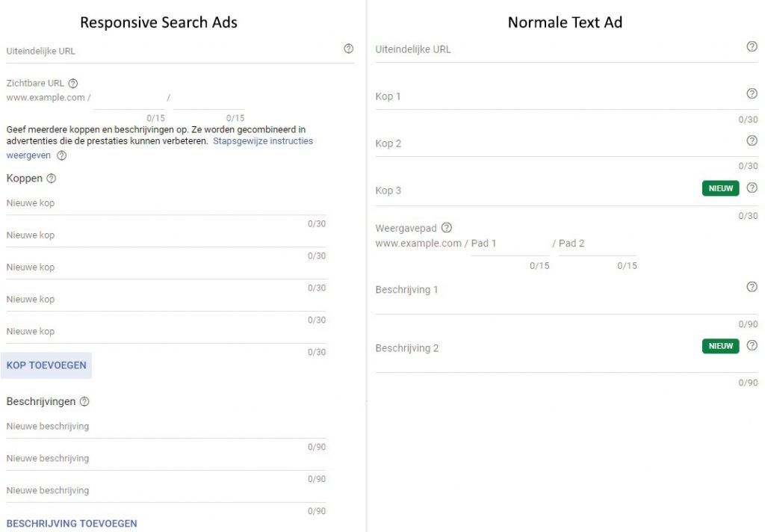Click BESCHRIJVING TOEVOEGEN button

click(x=72, y=524)
